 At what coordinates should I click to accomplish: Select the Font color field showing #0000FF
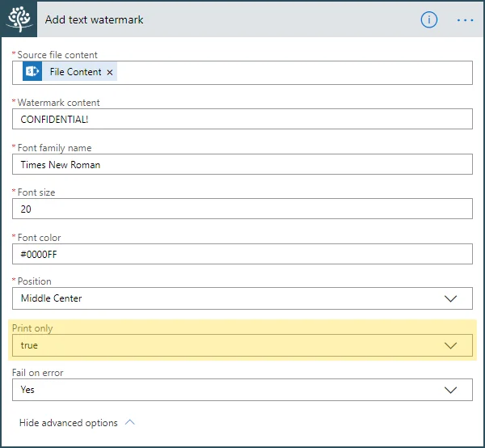tap(242, 254)
